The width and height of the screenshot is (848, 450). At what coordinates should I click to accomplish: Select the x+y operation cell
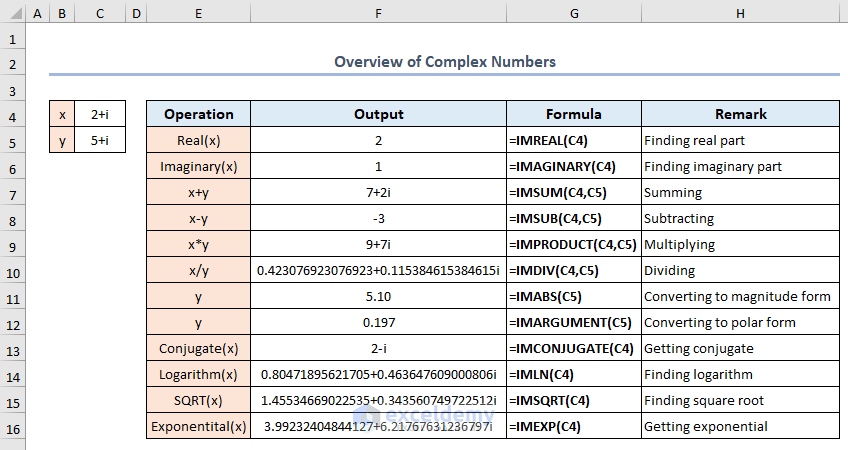(198, 192)
